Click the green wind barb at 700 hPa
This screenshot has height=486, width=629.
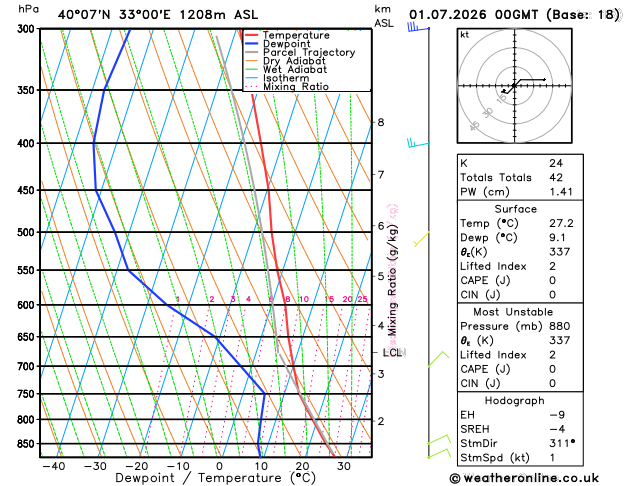438,358
